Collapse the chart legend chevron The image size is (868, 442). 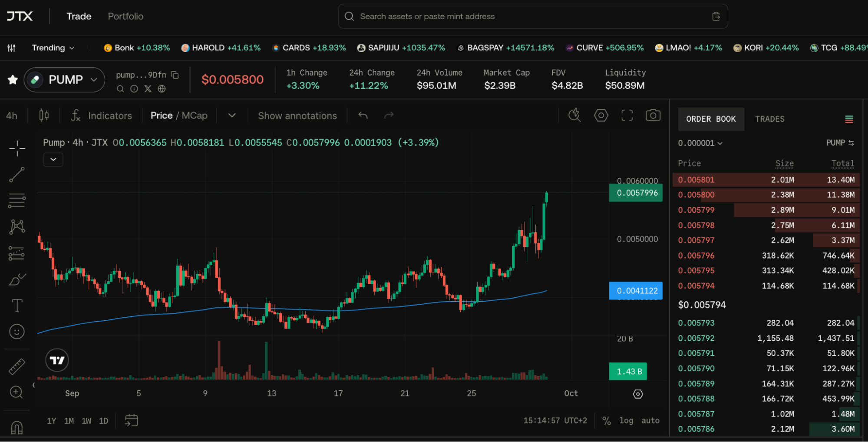tap(53, 160)
